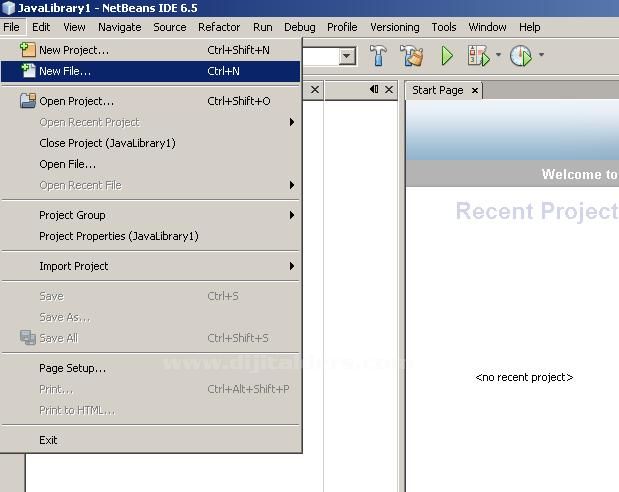Expand the Import Project submenu

150,266
